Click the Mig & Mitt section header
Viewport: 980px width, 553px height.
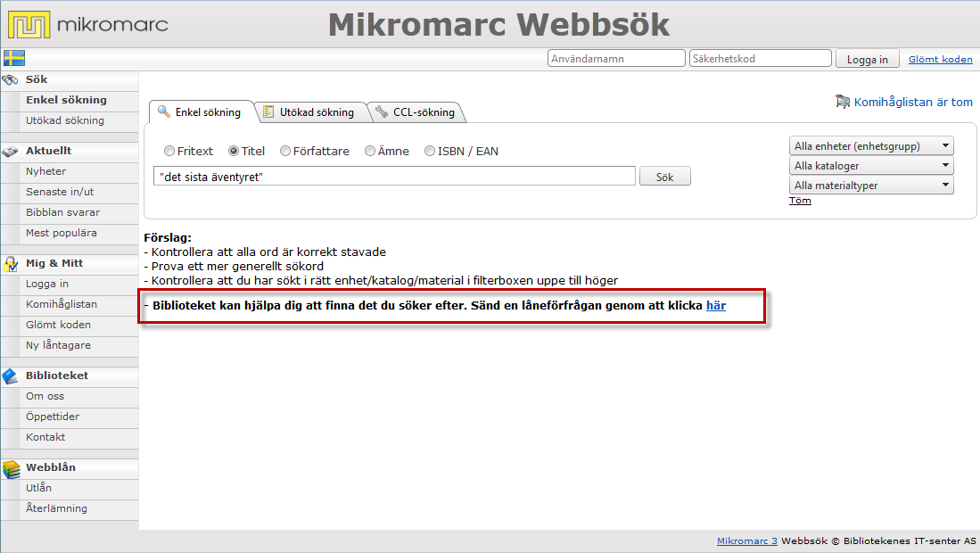[54, 263]
